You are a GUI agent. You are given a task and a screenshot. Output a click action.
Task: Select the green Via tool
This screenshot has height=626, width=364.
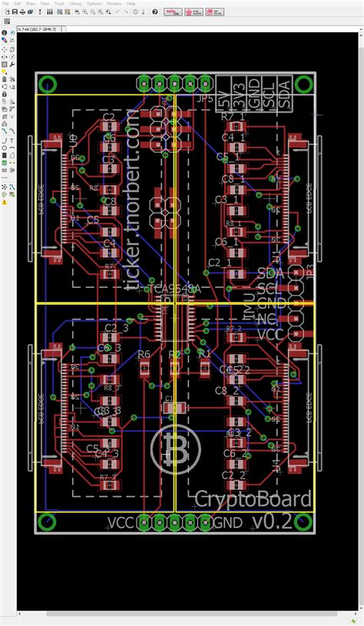tap(5, 163)
